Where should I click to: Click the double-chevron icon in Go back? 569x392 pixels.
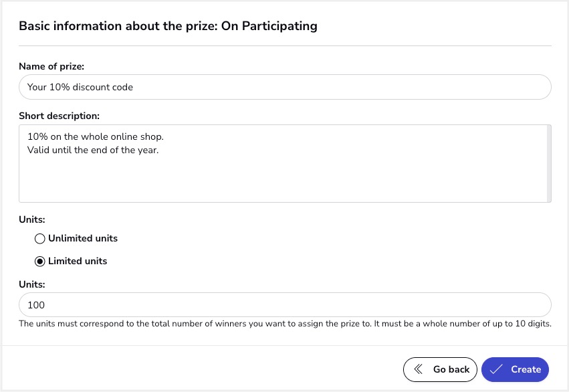coord(419,369)
